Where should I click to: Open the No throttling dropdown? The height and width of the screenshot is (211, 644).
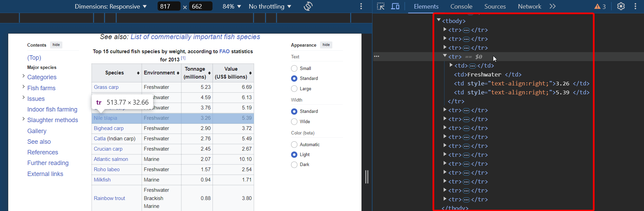click(270, 6)
